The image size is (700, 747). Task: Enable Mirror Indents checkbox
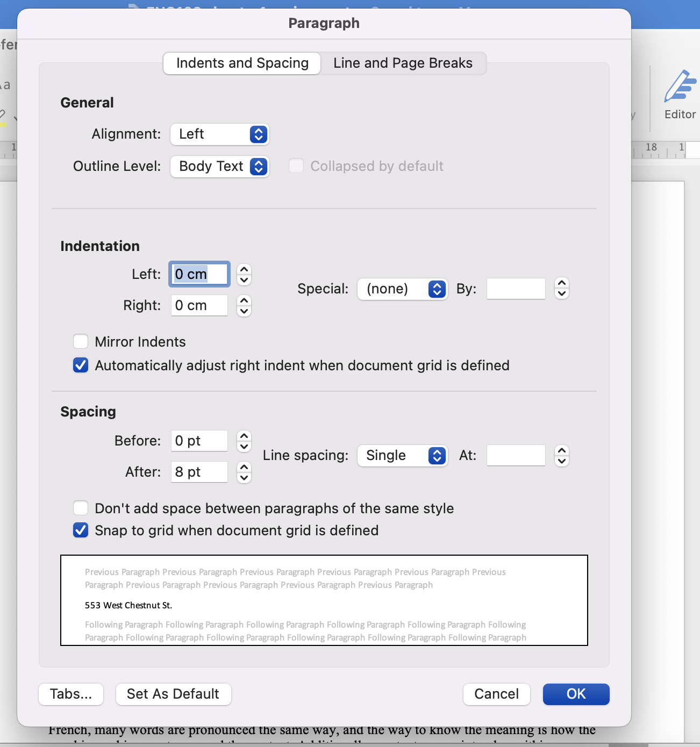pos(81,342)
